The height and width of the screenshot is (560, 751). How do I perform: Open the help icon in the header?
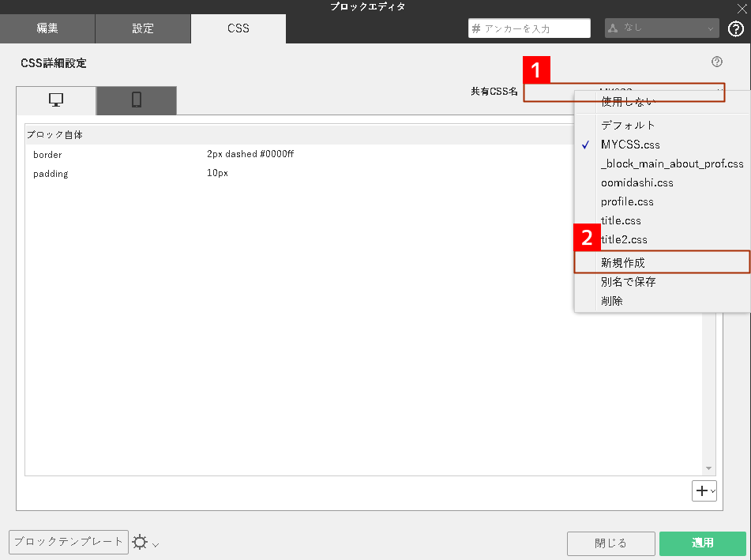click(736, 28)
